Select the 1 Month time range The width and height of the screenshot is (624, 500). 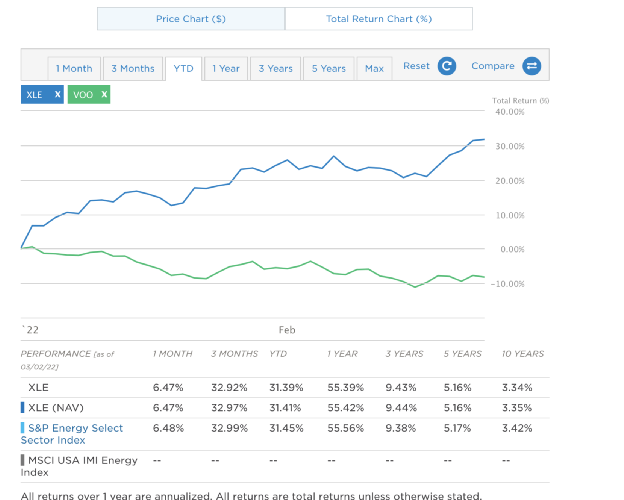pos(74,68)
